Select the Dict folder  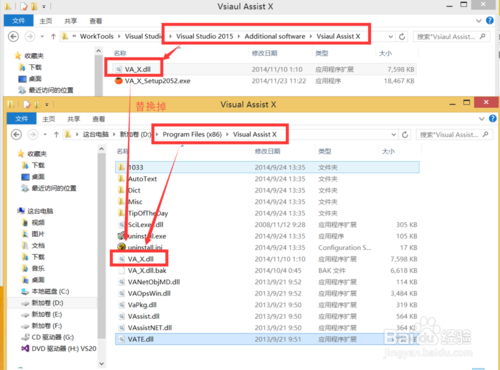[x=129, y=190]
